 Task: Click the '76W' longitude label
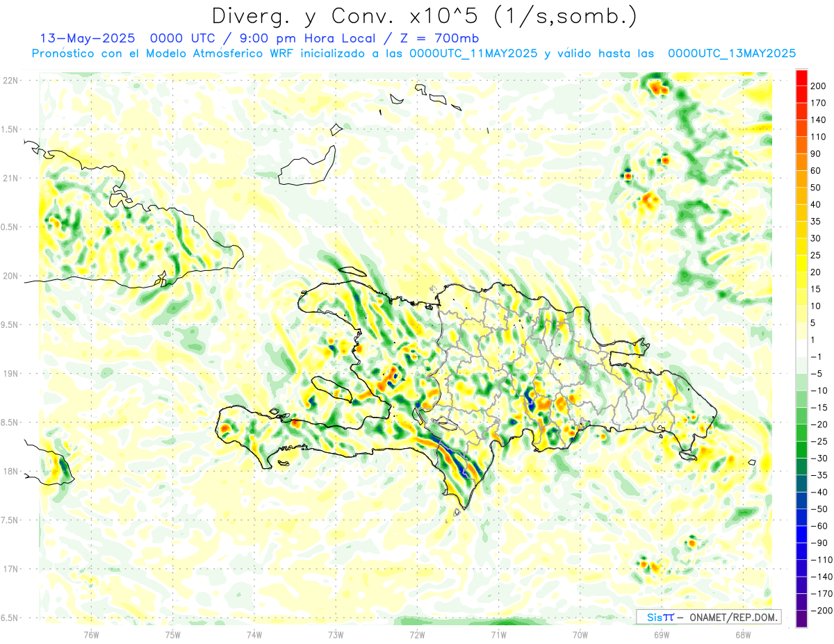coord(91,634)
